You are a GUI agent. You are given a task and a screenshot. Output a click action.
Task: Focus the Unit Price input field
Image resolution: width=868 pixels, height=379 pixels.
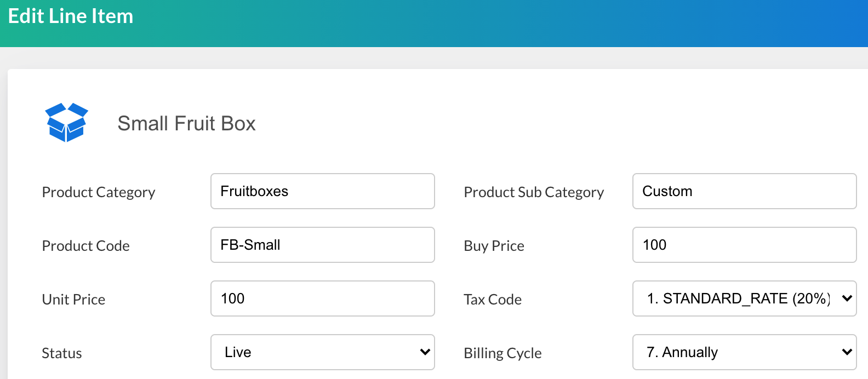click(322, 298)
